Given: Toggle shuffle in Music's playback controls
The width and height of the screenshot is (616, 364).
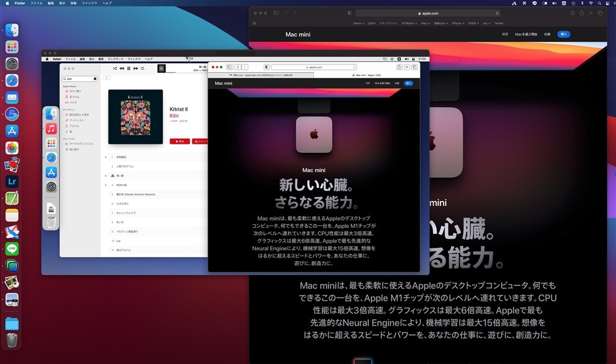Looking at the screenshot, I should click(x=114, y=68).
